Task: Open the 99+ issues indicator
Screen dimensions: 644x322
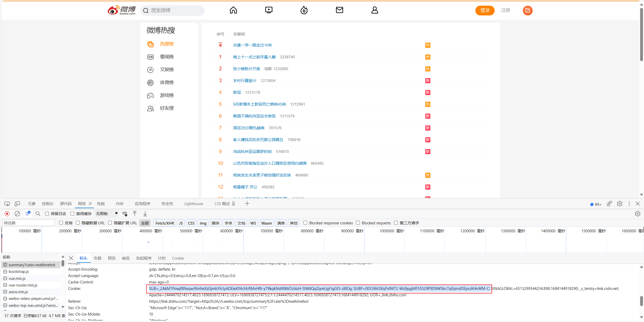Action: pos(596,204)
